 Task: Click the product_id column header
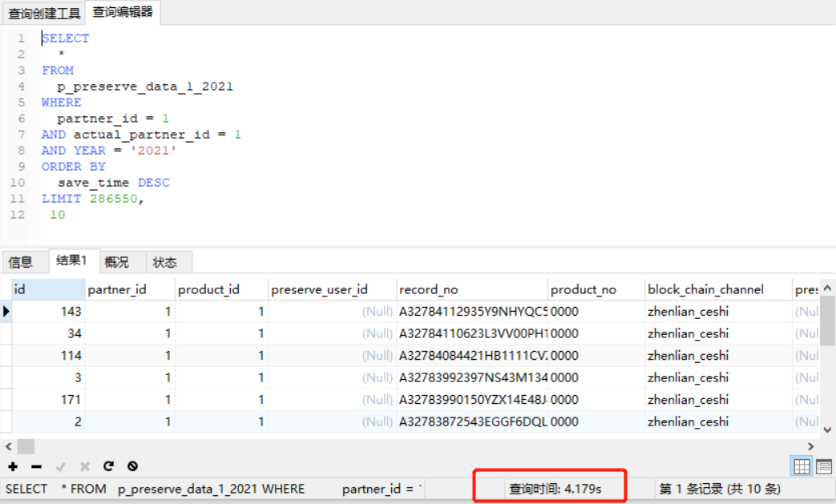(221, 289)
